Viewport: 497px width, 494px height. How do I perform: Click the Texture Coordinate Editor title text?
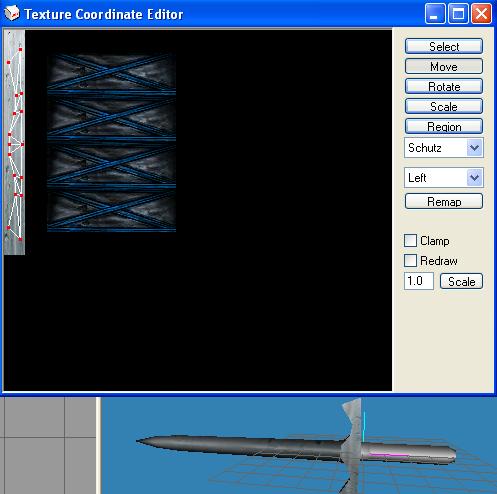pyautogui.click(x=104, y=14)
